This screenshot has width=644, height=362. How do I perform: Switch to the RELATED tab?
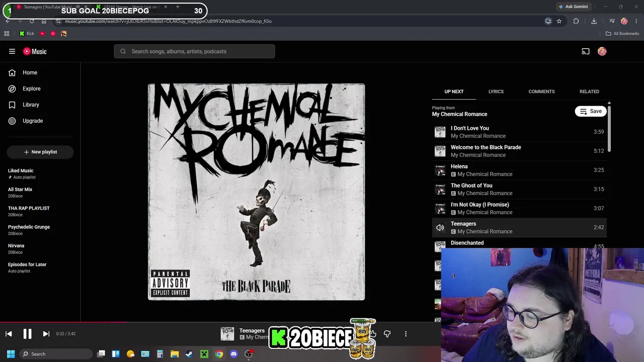click(589, 92)
